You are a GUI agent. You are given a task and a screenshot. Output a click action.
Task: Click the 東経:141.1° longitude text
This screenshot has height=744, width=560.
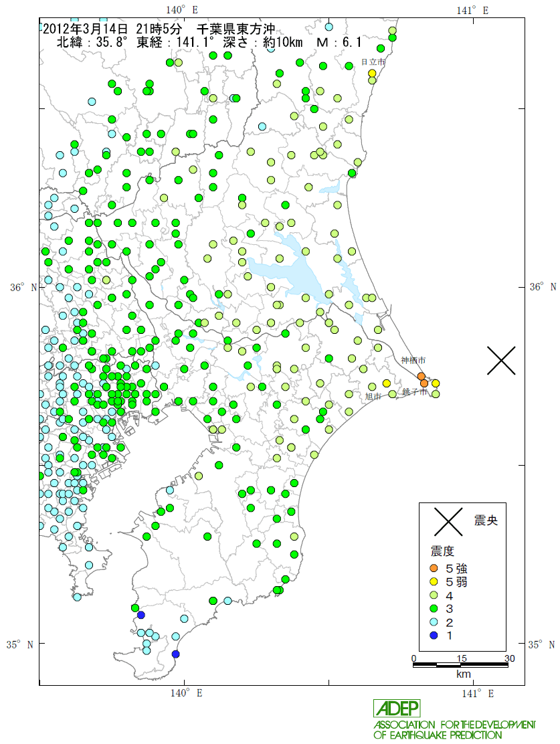pos(175,42)
